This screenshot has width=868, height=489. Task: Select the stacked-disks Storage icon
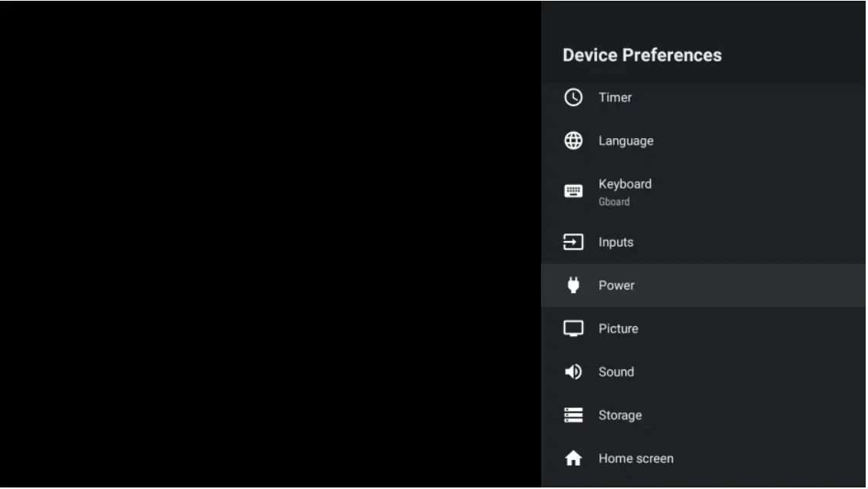[x=573, y=415]
